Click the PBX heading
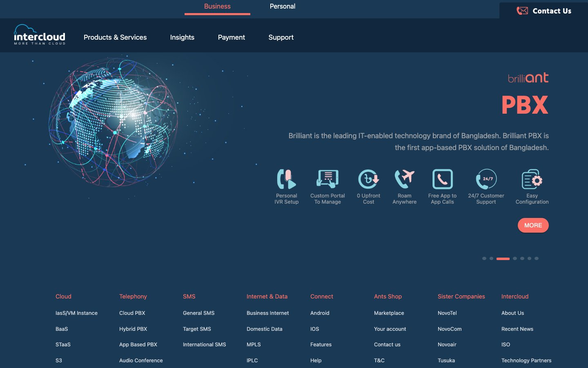Viewport: 588px width, 368px height. pos(525,105)
